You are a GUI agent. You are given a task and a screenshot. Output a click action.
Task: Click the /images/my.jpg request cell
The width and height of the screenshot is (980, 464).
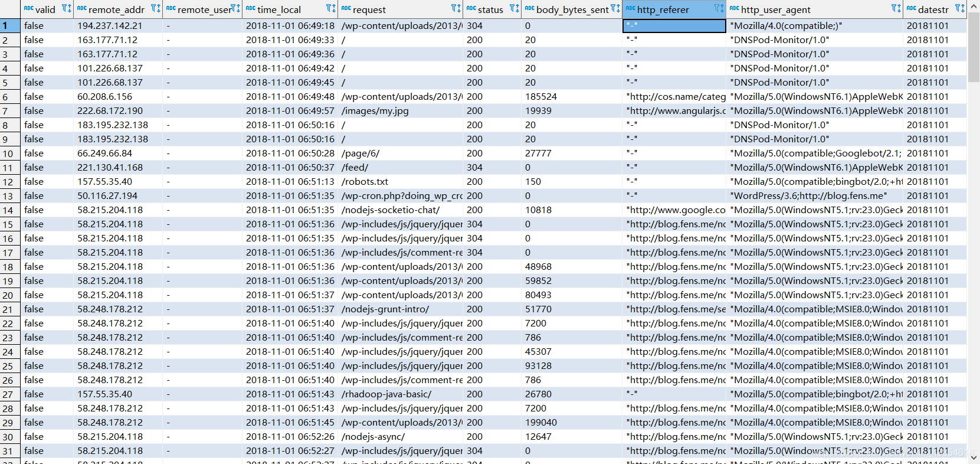pos(401,111)
